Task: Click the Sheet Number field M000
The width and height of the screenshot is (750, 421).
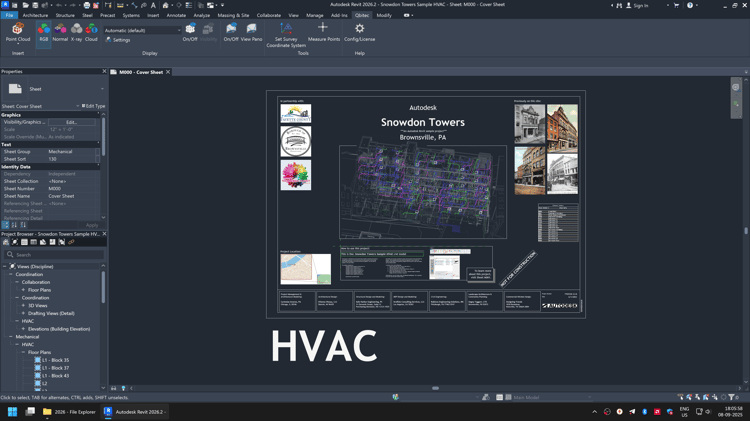Action: [x=72, y=189]
